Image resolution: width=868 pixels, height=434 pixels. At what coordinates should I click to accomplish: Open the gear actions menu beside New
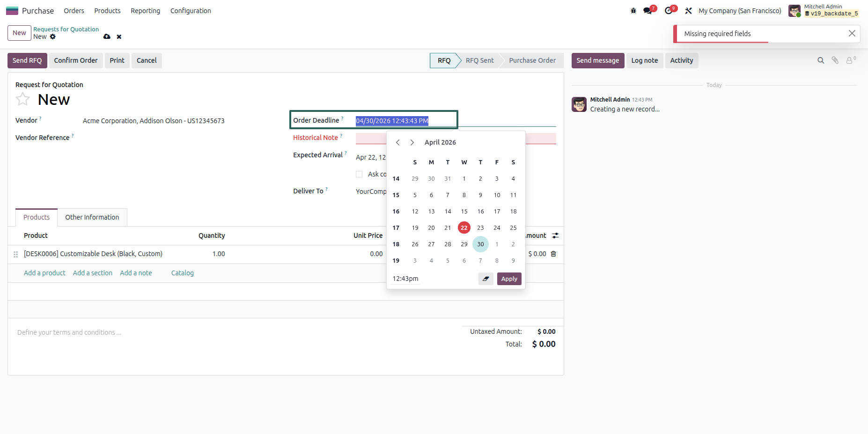tap(53, 37)
